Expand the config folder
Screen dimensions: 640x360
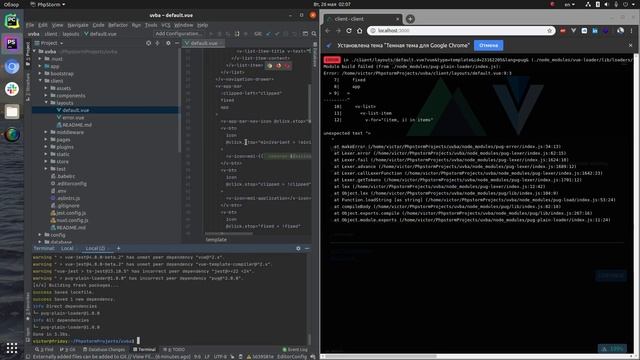(x=40, y=235)
